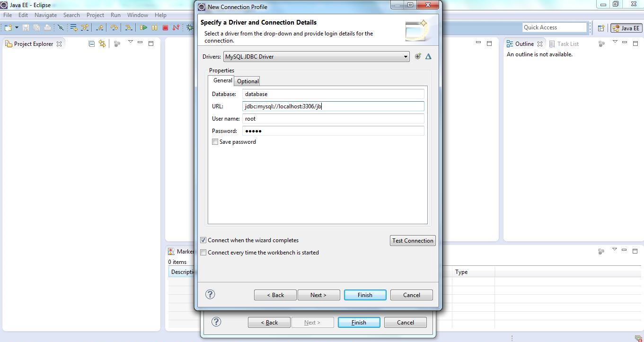Click Back in the background wizard dialog
Screen dimensions: 644x342
pos(269,322)
